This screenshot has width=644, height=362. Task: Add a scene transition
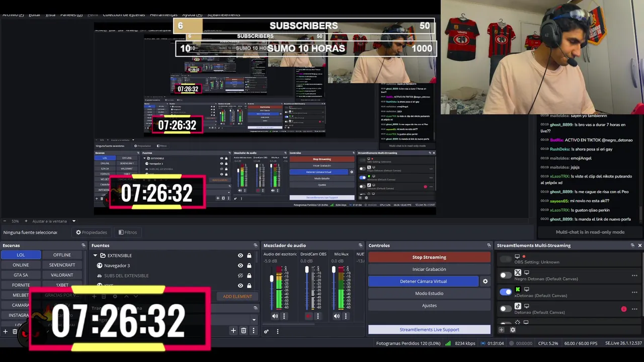[233, 330]
